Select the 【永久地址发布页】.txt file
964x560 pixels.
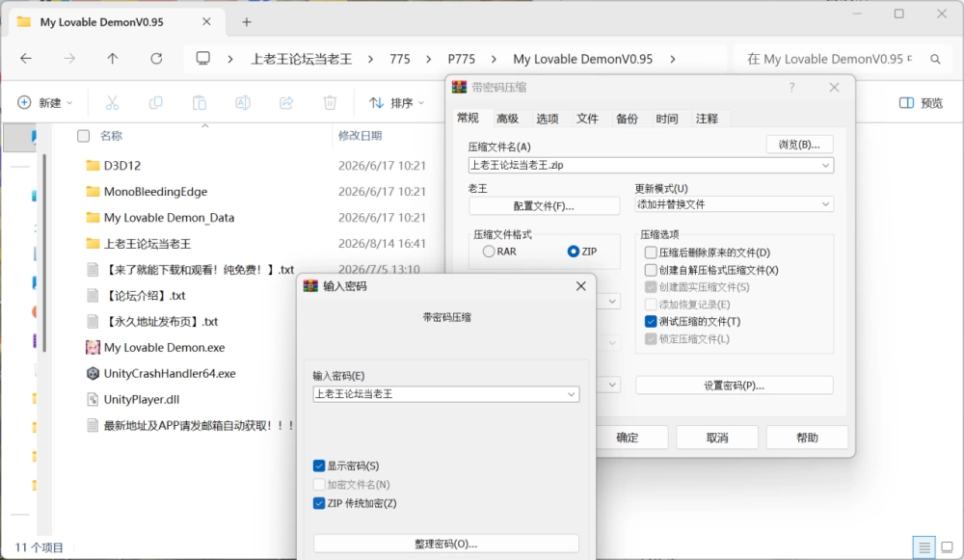[161, 322]
